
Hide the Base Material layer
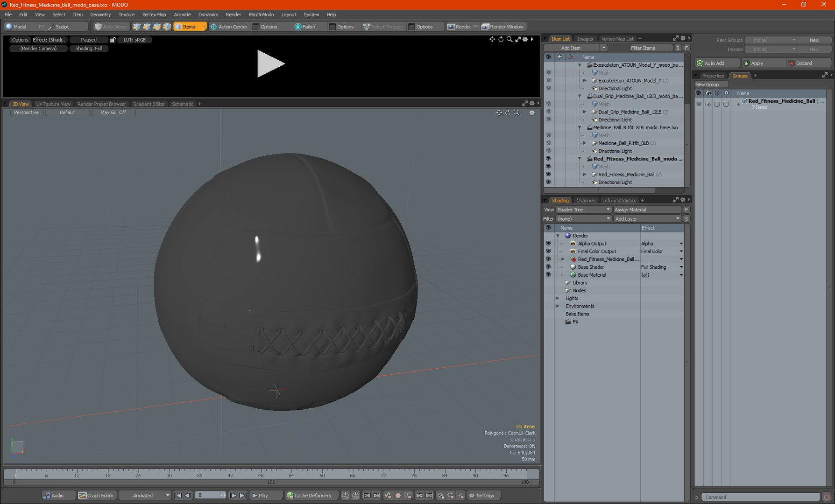[548, 275]
